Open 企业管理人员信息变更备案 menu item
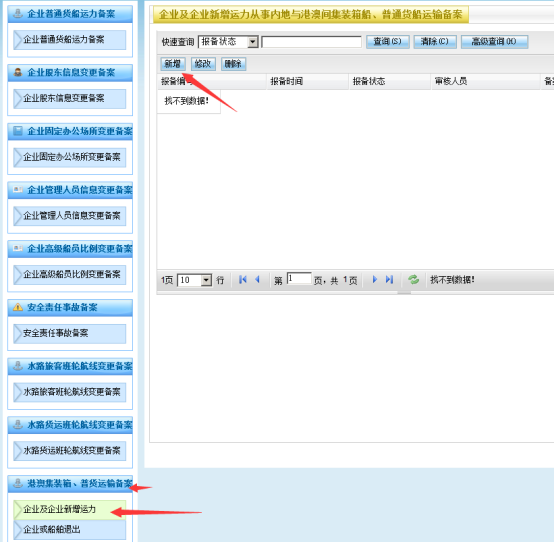 [x=70, y=216]
